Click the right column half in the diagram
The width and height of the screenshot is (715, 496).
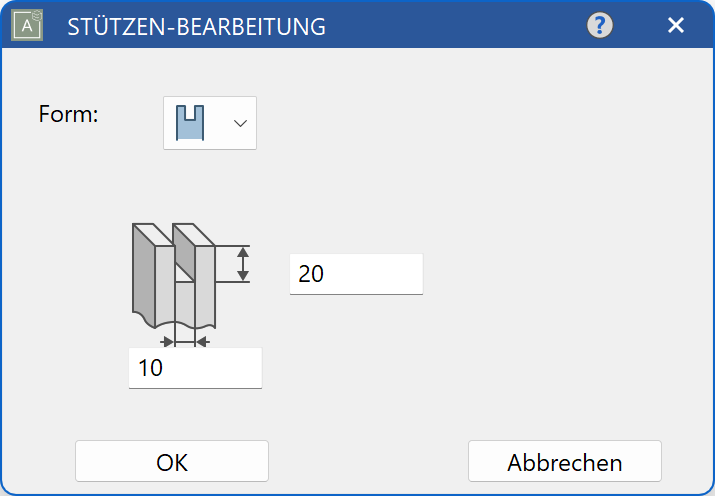click(x=204, y=285)
